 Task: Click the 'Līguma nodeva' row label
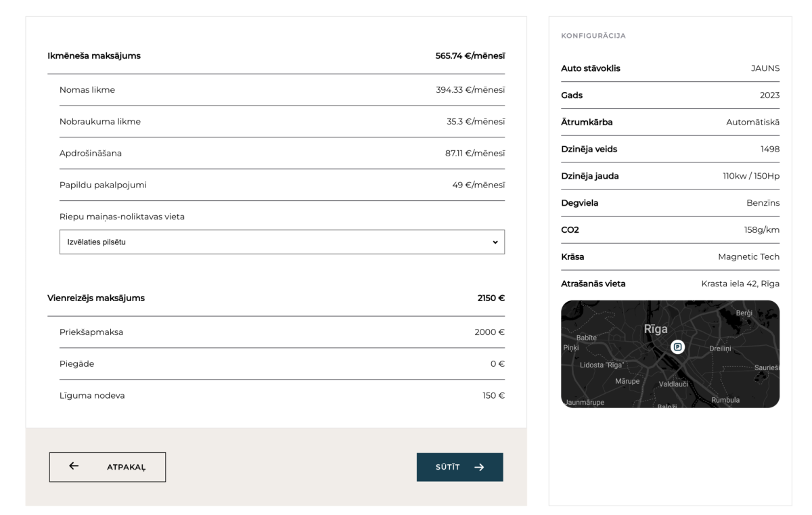(92, 396)
